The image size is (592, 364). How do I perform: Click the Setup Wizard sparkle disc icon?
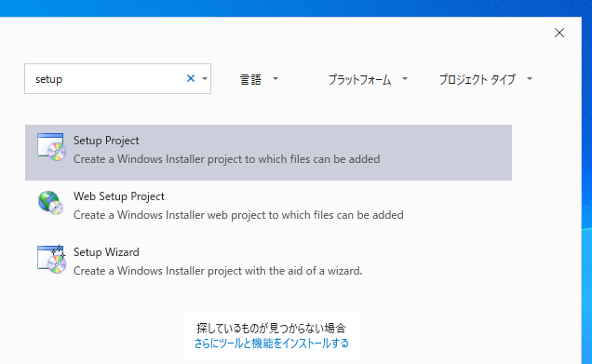pyautogui.click(x=52, y=259)
